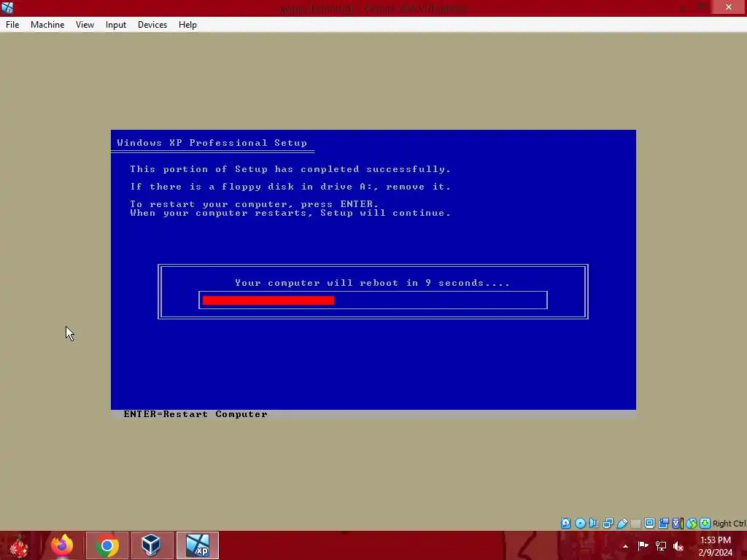
Task: Open the Machine menu
Action: click(x=47, y=25)
